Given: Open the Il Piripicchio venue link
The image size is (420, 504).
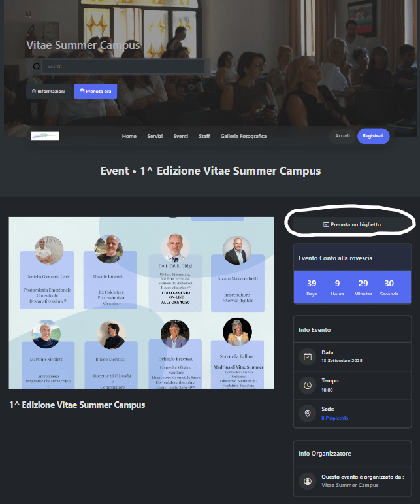Looking at the screenshot, I should (335, 418).
